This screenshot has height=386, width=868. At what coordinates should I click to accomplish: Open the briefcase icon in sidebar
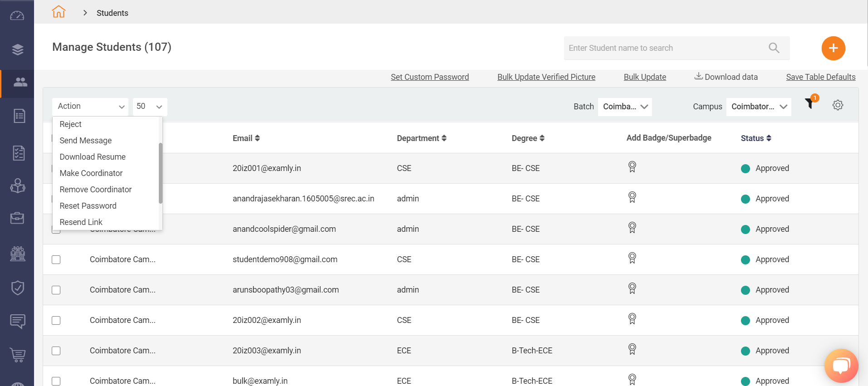(x=17, y=218)
